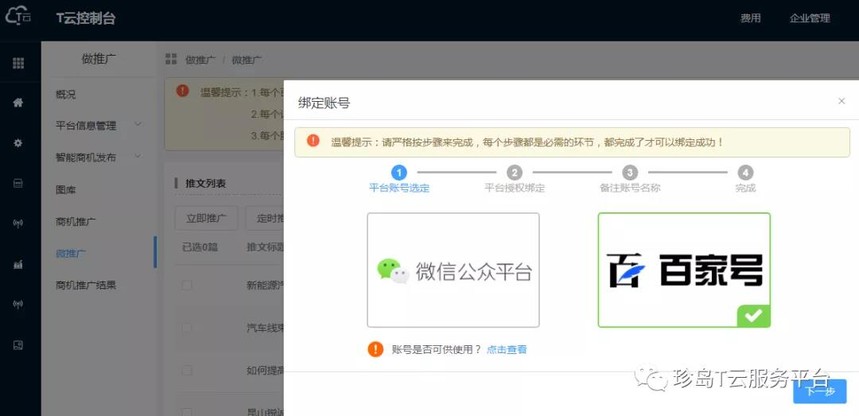Image resolution: width=859 pixels, height=416 pixels.
Task: Click the lower broadcast signal icon in sidebar
Action: click(18, 304)
